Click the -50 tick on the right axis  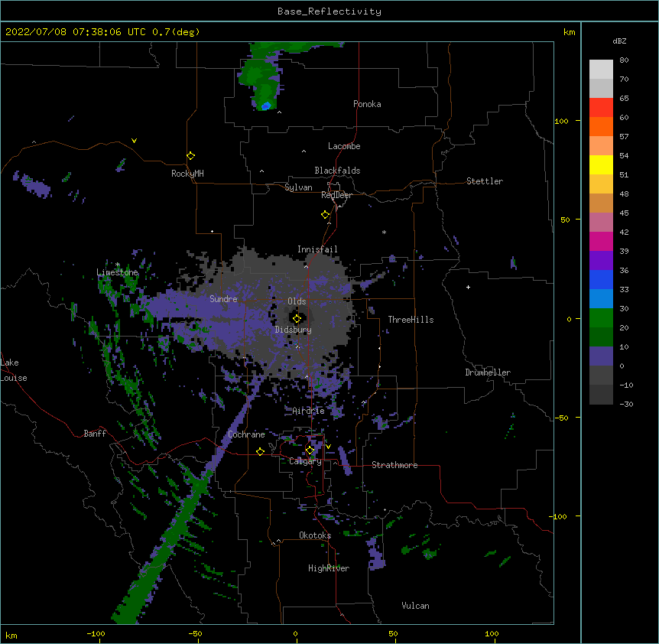(x=561, y=418)
